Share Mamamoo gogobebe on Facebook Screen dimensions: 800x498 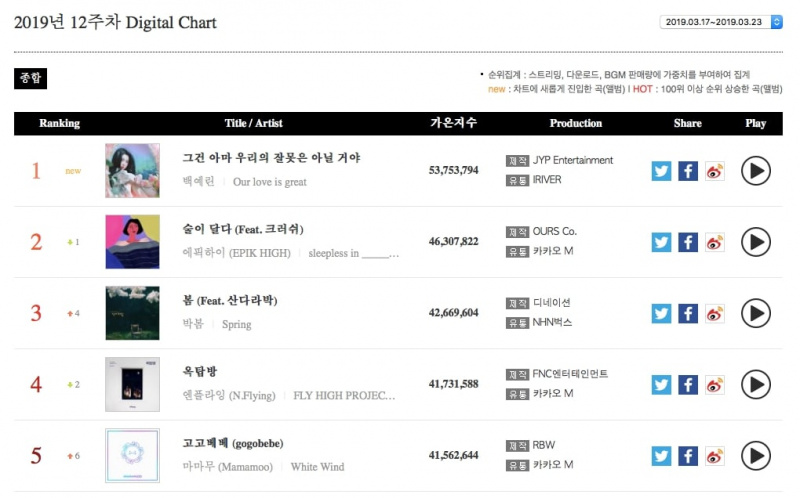688,456
